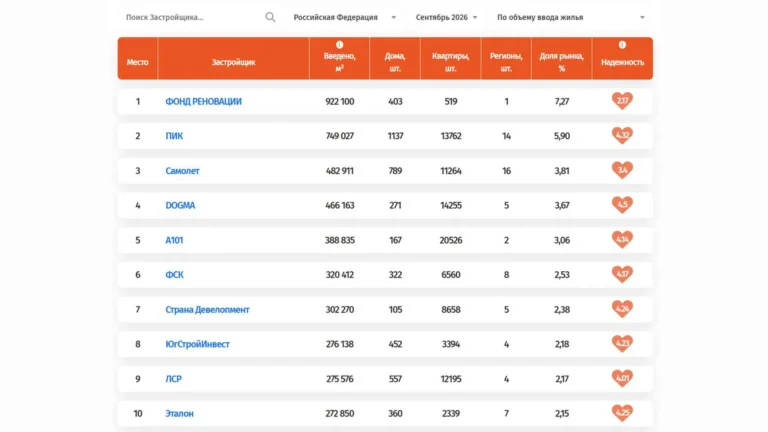The image size is (768, 432).
Task: Click the 20526 apartments value
Action: pos(451,240)
